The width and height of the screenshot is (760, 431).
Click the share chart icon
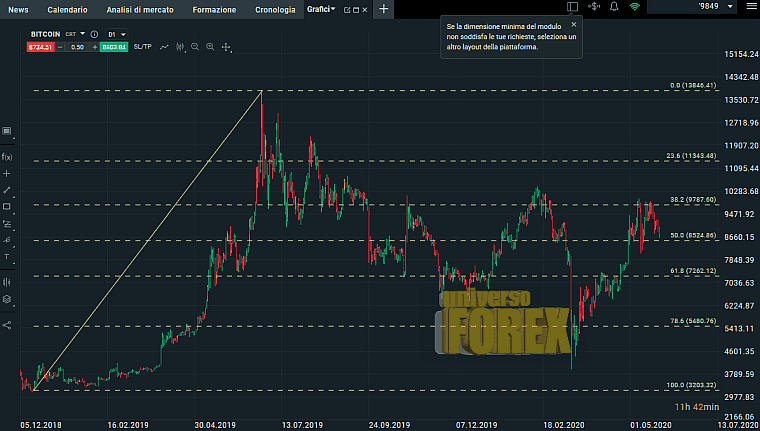tap(7, 324)
